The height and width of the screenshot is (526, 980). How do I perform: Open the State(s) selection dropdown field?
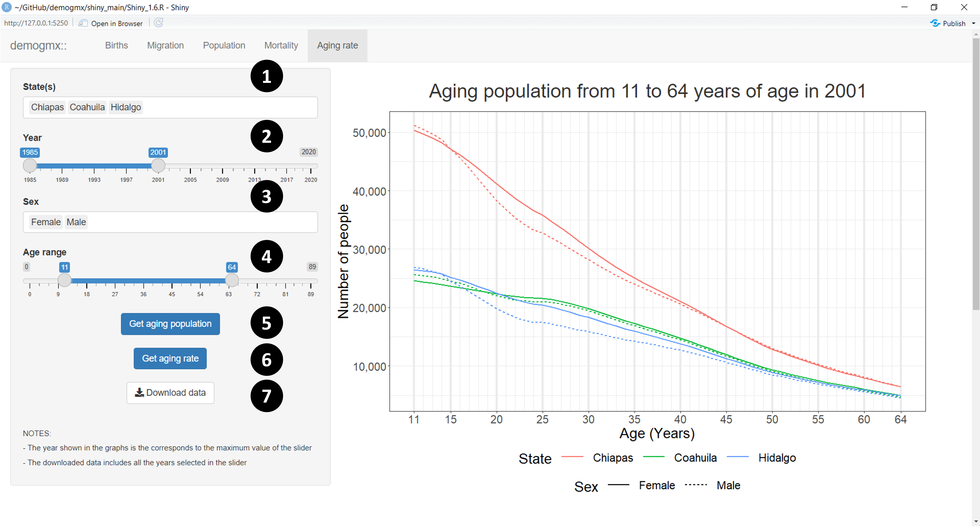click(x=228, y=107)
